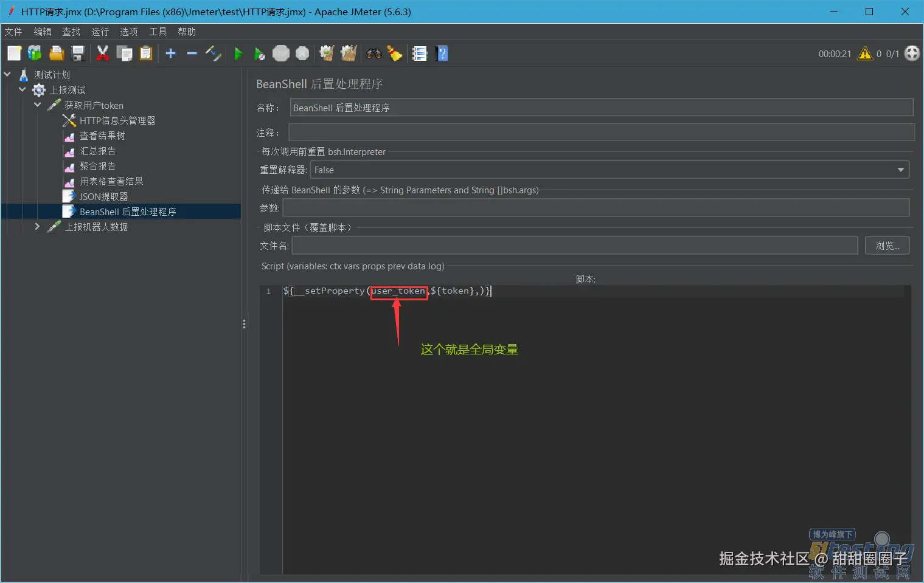Click the Toggle enable/disable icon
The width and height of the screenshot is (924, 583).
214,53
